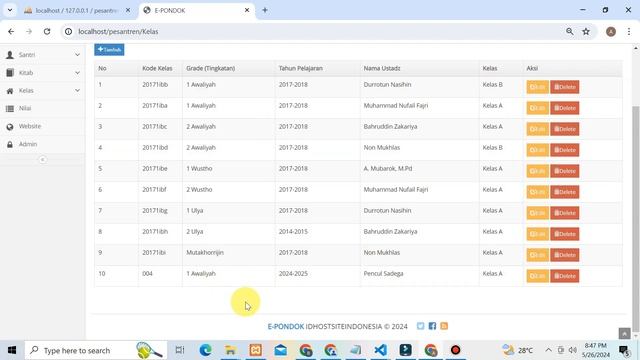Open Task View on the taskbar
This screenshot has width=640, height=360.
point(180,350)
